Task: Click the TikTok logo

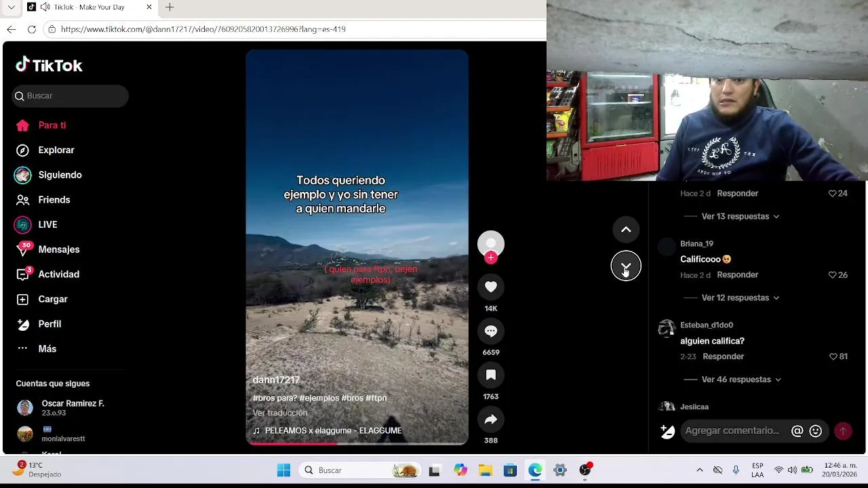Action: point(49,65)
